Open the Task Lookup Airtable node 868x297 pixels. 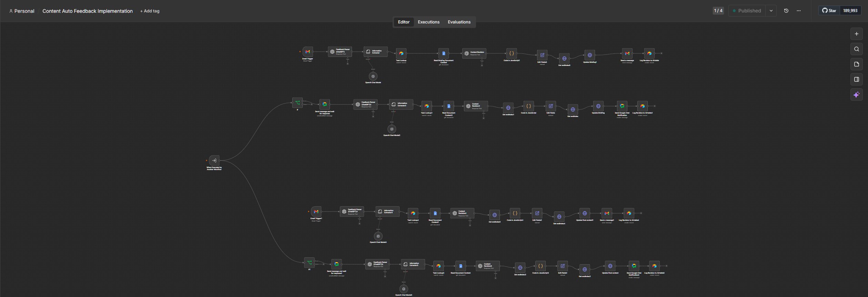pyautogui.click(x=401, y=53)
